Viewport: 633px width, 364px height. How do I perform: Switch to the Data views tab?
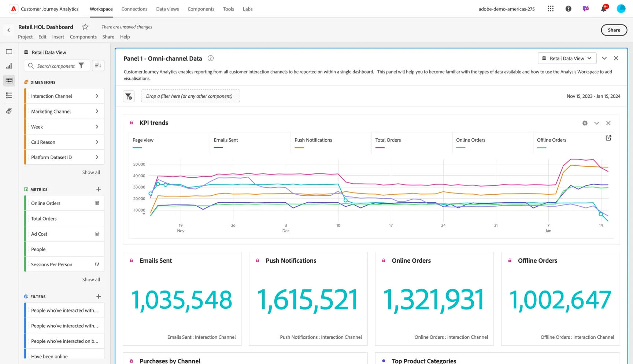167,9
